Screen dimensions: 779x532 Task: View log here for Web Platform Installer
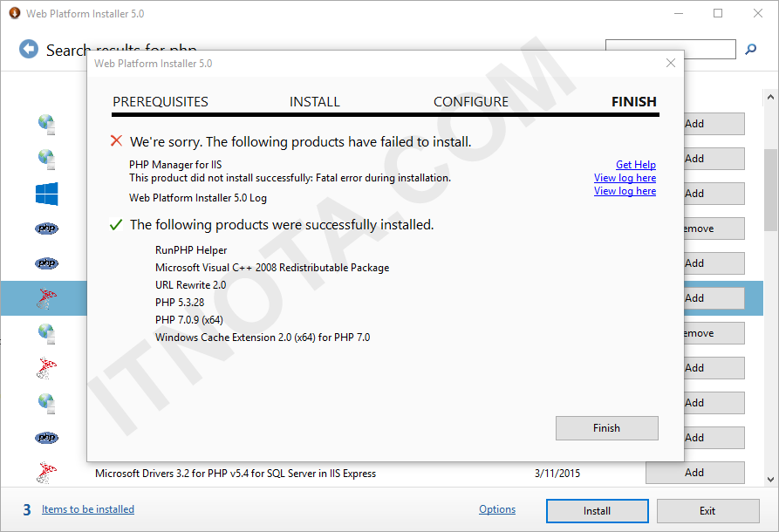pos(625,190)
